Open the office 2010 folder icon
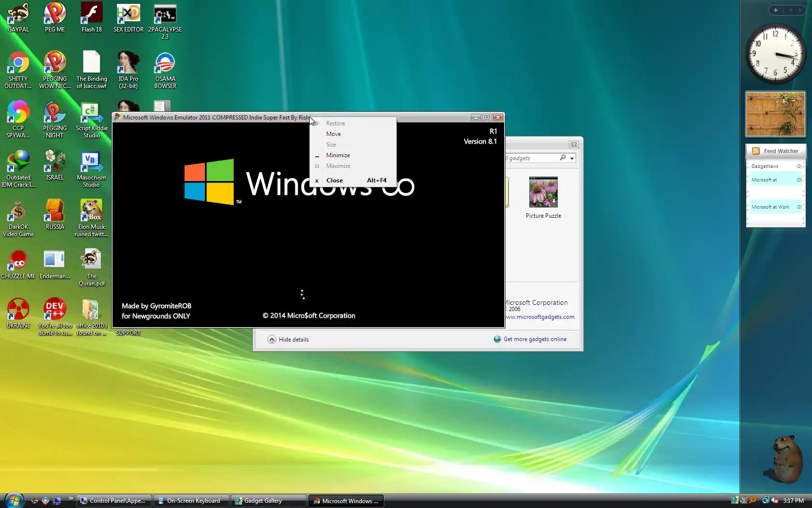Image resolution: width=812 pixels, height=508 pixels. point(91,317)
